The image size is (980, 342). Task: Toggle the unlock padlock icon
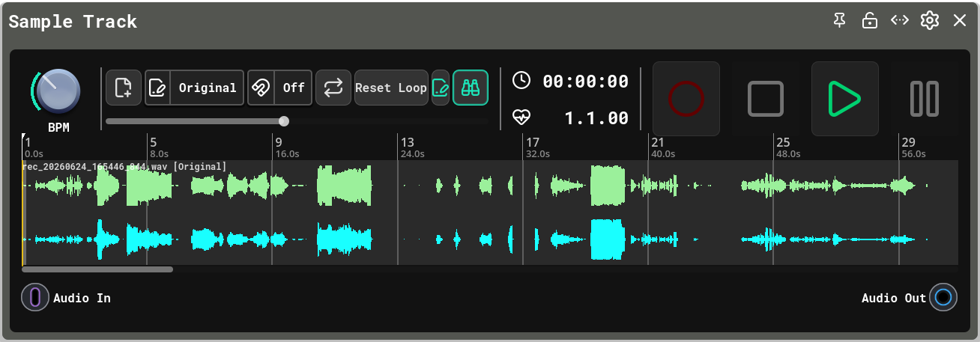pyautogui.click(x=870, y=20)
